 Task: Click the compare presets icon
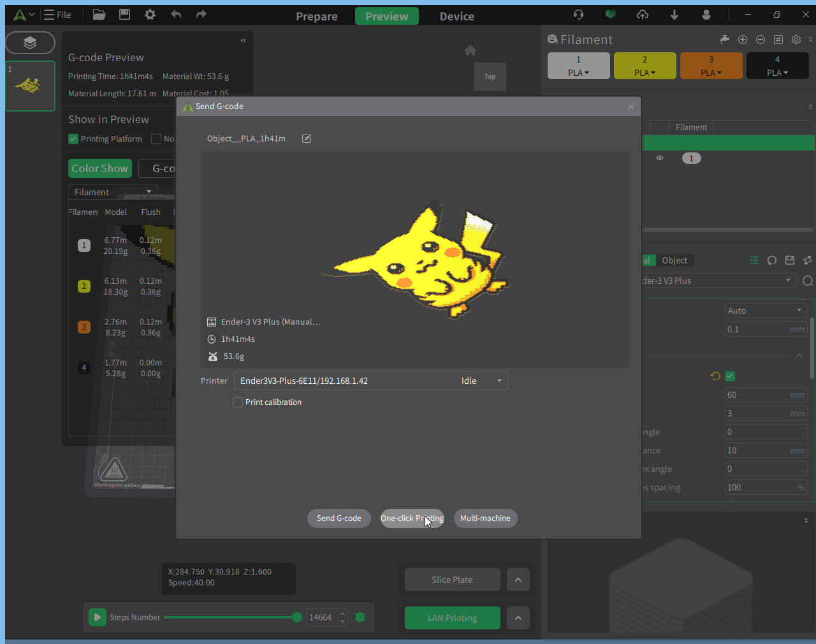click(808, 260)
